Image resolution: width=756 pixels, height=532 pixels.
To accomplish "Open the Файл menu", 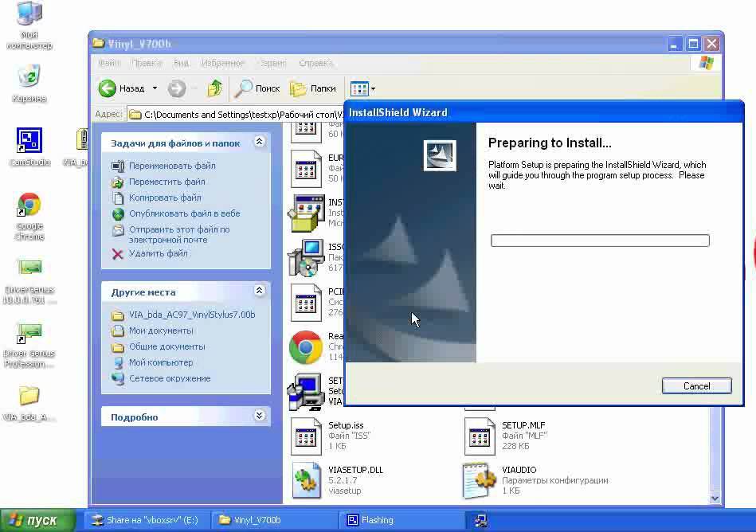I will (x=109, y=63).
